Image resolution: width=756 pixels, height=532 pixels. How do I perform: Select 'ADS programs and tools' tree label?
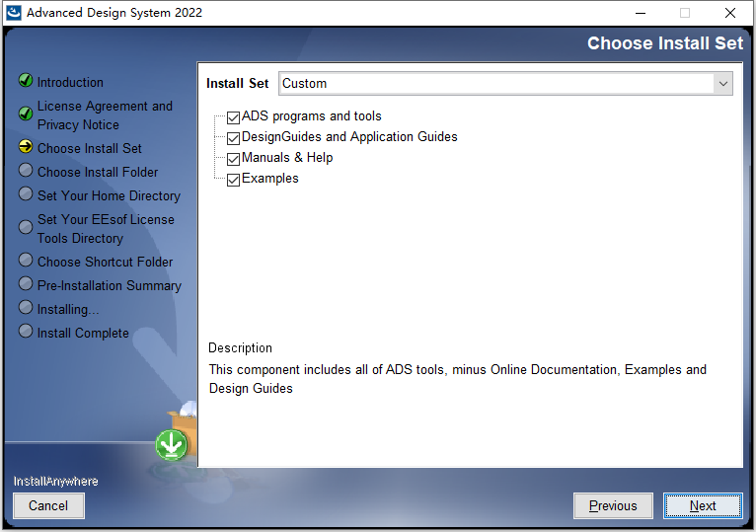click(x=312, y=116)
